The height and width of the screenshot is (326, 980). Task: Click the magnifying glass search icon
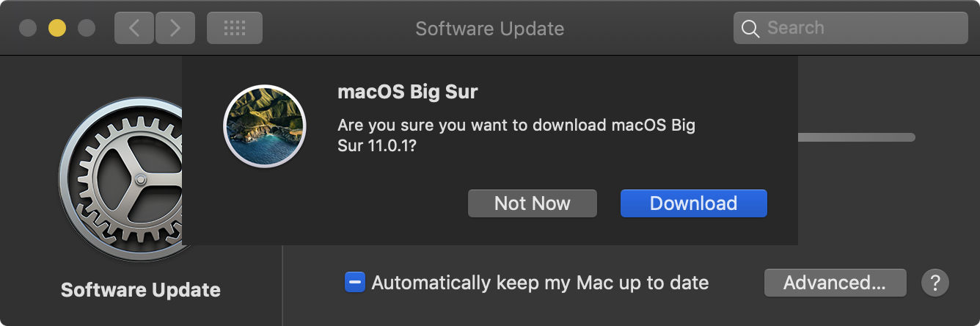click(750, 29)
